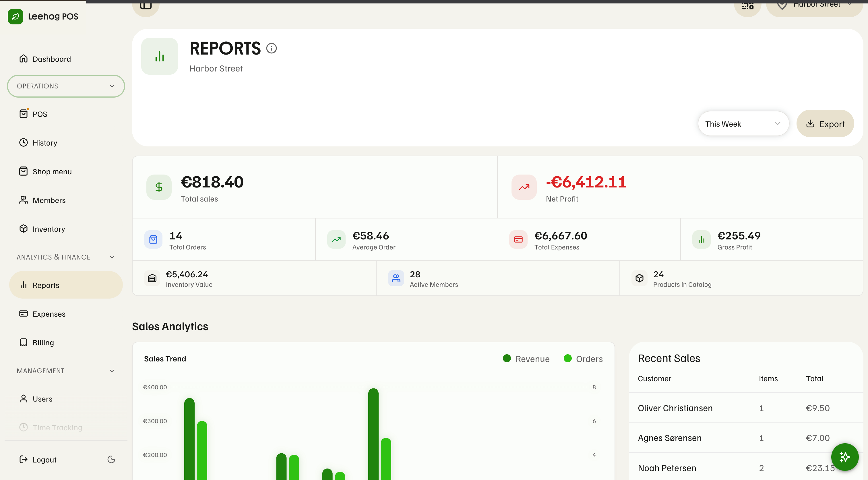Open the This Week period dropdown
Image resolution: width=868 pixels, height=480 pixels.
743,124
